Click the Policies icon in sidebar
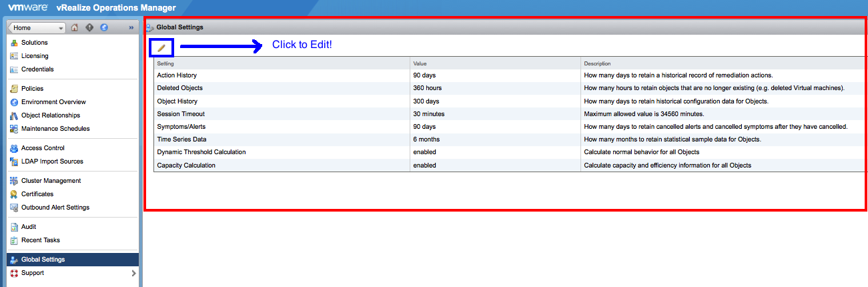The width and height of the screenshot is (868, 287). 14,89
